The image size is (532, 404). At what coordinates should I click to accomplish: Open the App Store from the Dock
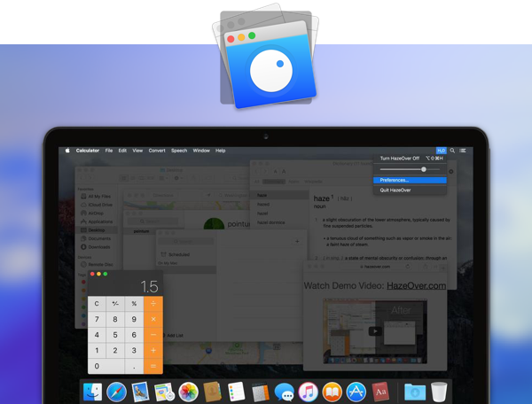(x=356, y=392)
